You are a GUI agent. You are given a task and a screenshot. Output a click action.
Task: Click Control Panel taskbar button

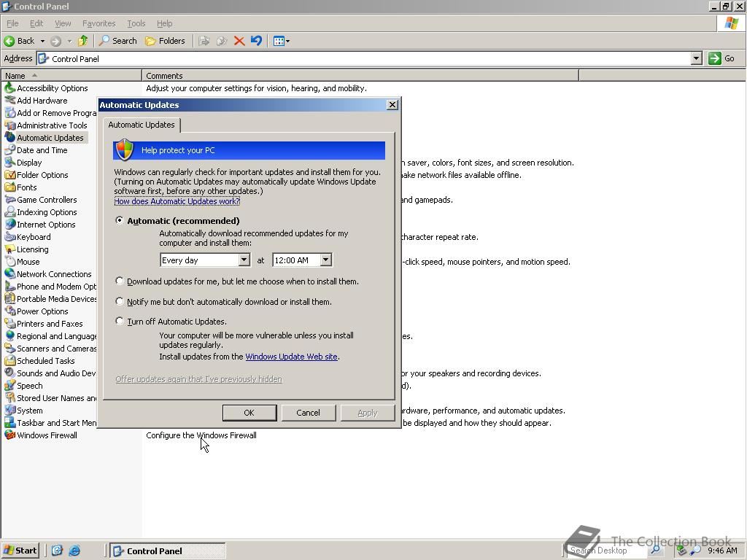pyautogui.click(x=168, y=551)
